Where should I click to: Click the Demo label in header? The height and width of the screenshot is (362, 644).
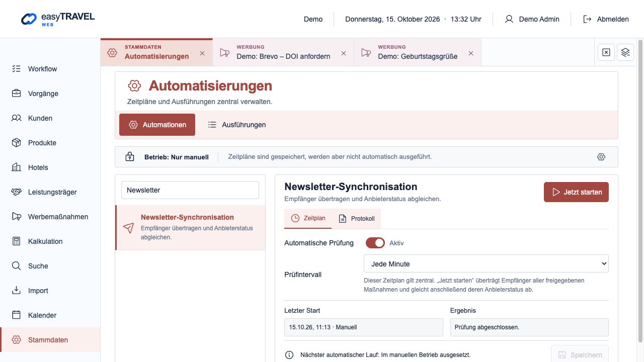[313, 19]
